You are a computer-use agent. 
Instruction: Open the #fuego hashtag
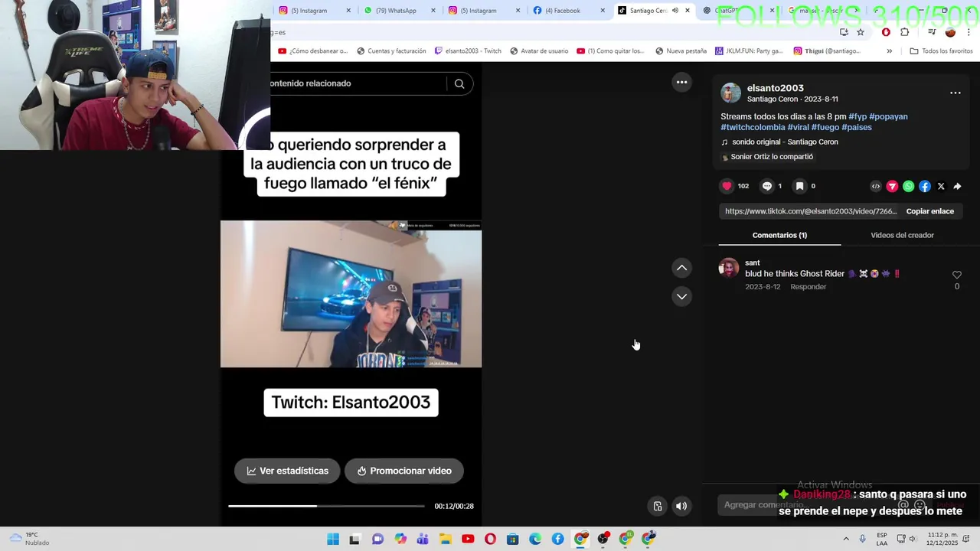point(825,127)
